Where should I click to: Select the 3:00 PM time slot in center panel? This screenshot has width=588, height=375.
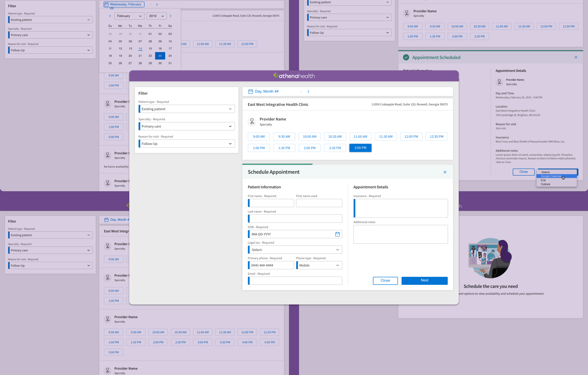pos(360,148)
